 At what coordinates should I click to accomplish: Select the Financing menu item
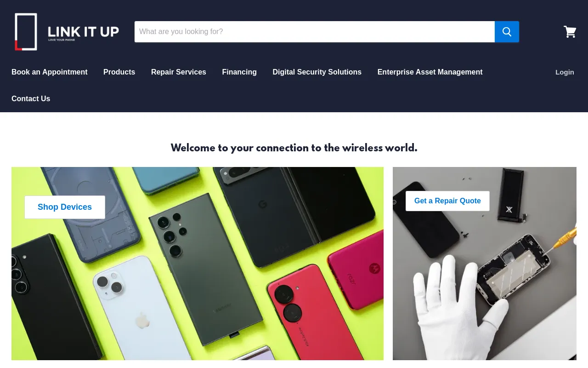click(239, 72)
